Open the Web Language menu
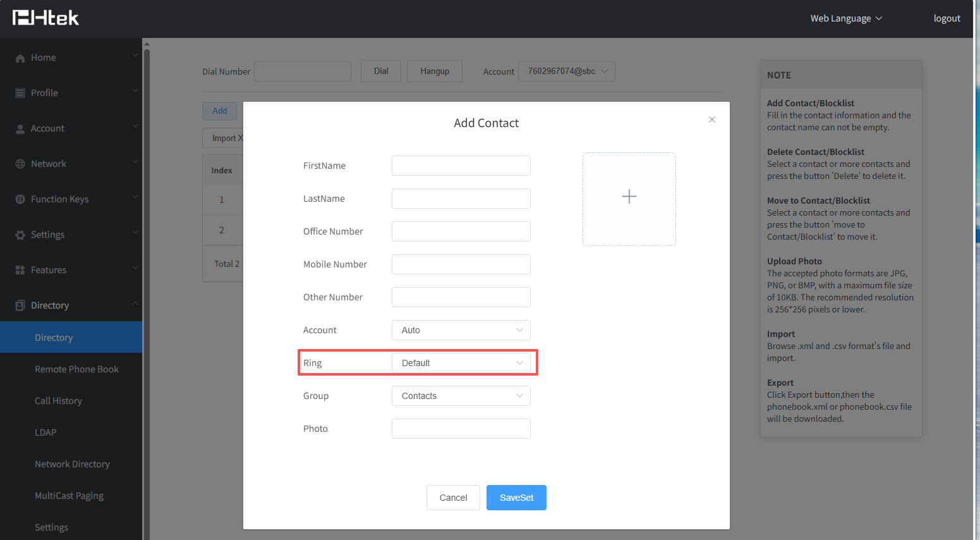 click(x=845, y=18)
